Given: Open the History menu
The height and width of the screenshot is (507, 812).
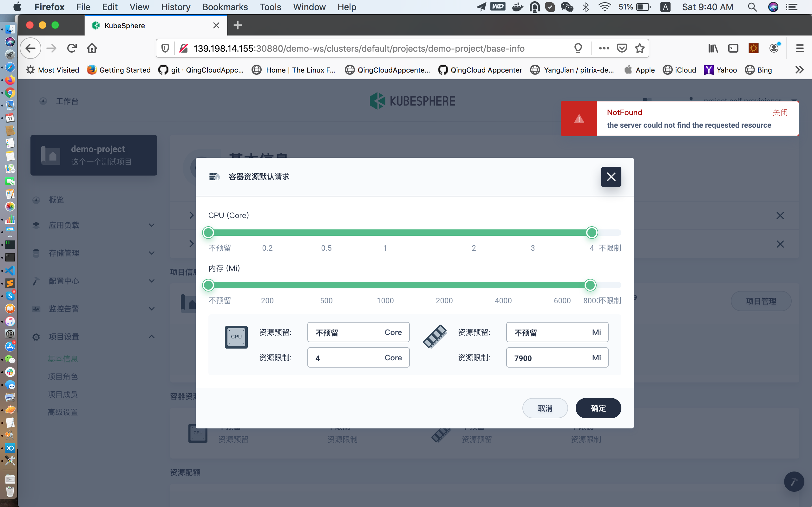Looking at the screenshot, I should click(175, 7).
